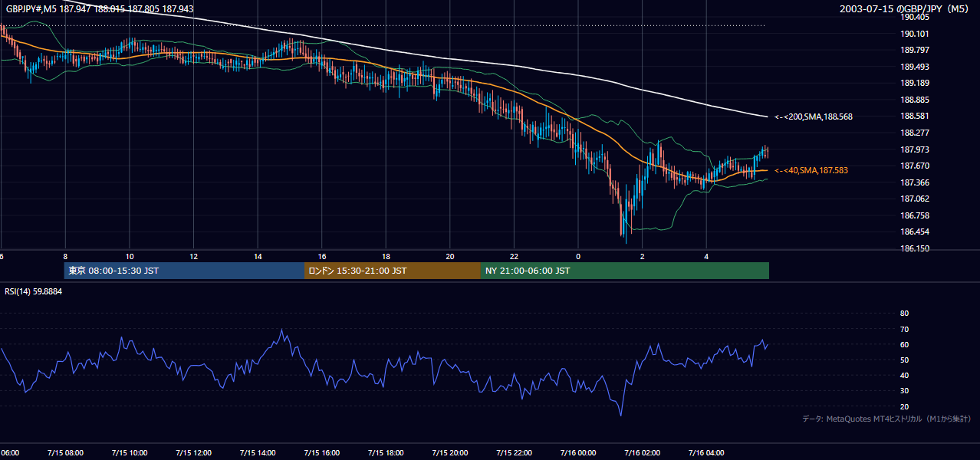Click the price axis label 188.885
Image resolution: width=980 pixels, height=460 pixels.
point(916,100)
